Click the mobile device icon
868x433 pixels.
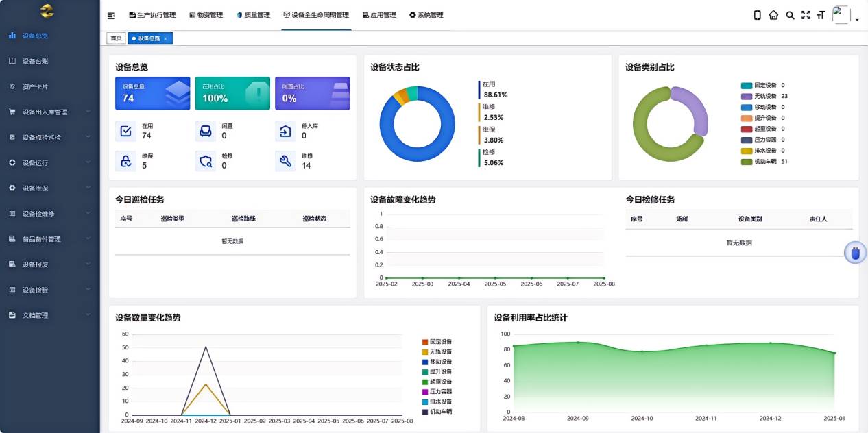[x=758, y=15]
